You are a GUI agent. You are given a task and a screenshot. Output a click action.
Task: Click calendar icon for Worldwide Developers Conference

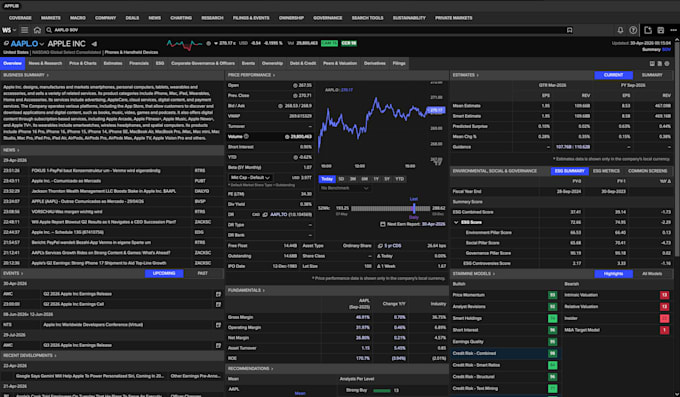pos(218,325)
